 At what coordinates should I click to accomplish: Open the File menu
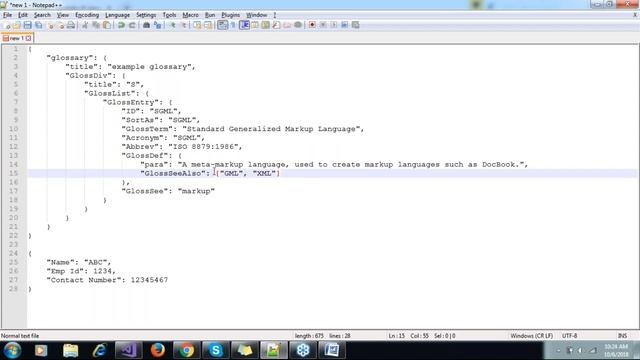(x=7, y=15)
